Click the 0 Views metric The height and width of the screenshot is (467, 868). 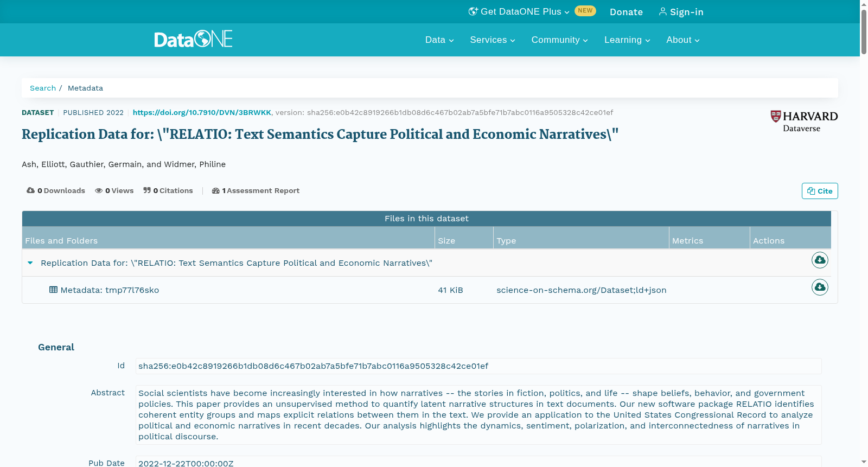tap(114, 190)
